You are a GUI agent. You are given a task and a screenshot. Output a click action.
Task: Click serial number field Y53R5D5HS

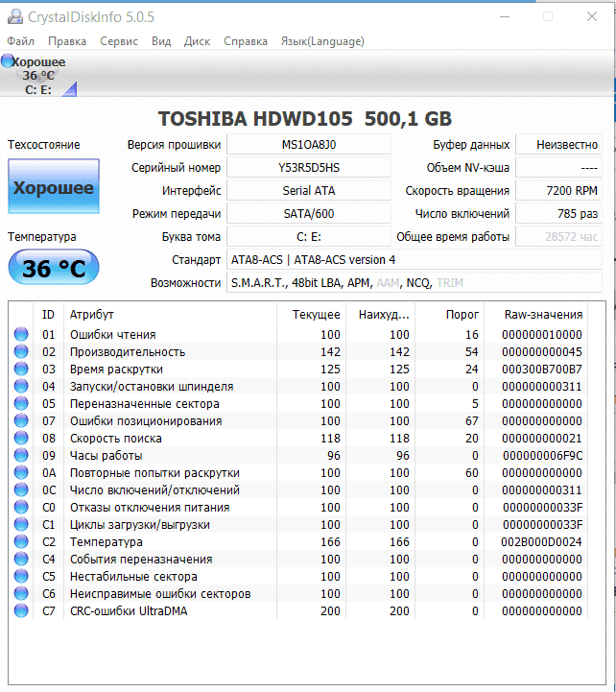[x=309, y=168]
